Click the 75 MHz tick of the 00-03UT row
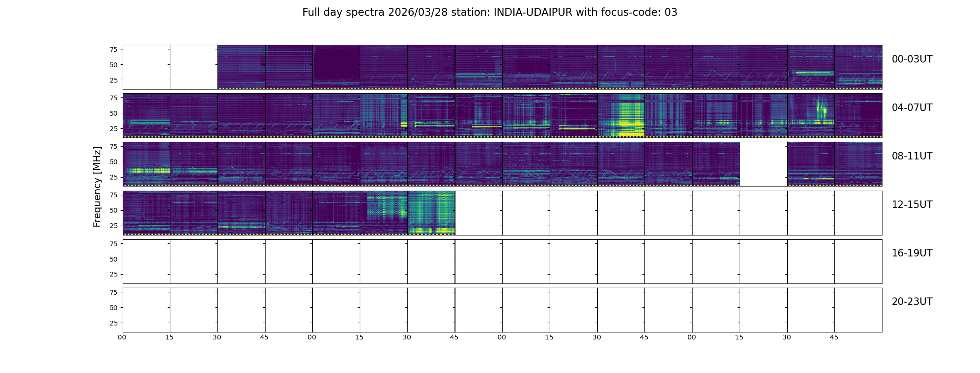Image resolution: width=980 pixels, height=373 pixels. pos(113,49)
